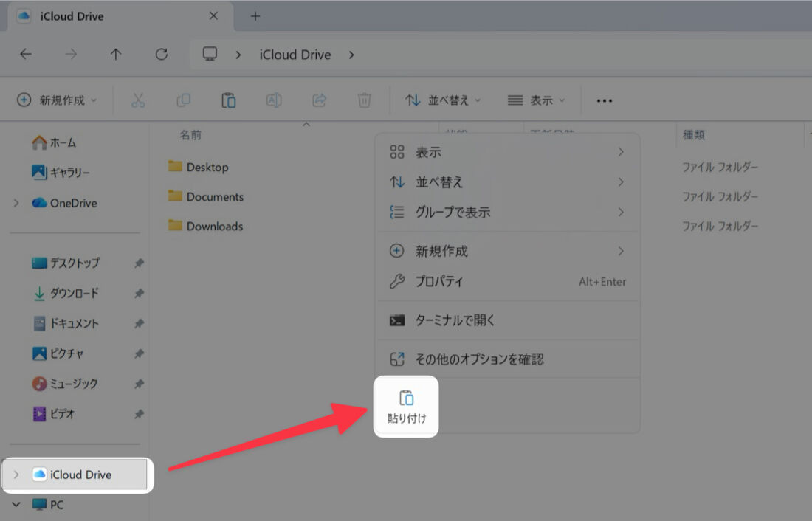
Task: Click the back arrow icon
Action: (x=26, y=54)
